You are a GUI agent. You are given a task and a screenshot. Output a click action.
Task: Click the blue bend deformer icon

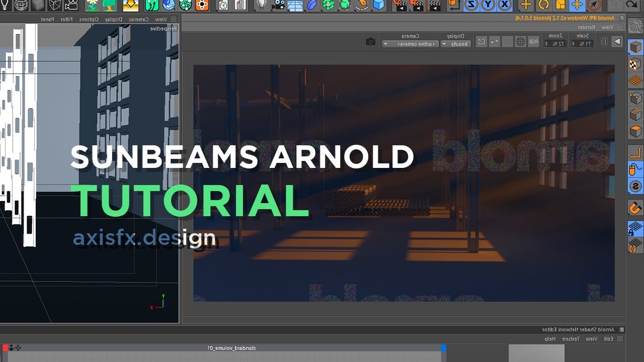312,5
